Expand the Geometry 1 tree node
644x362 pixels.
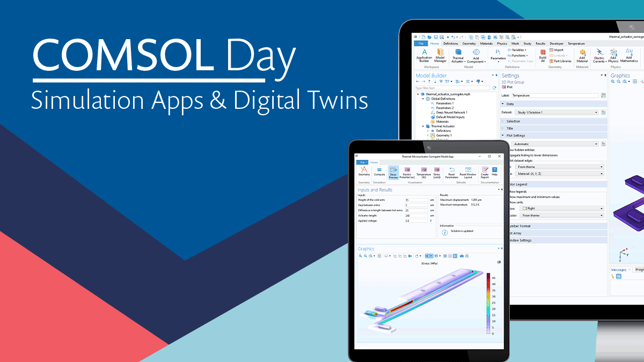click(x=428, y=136)
